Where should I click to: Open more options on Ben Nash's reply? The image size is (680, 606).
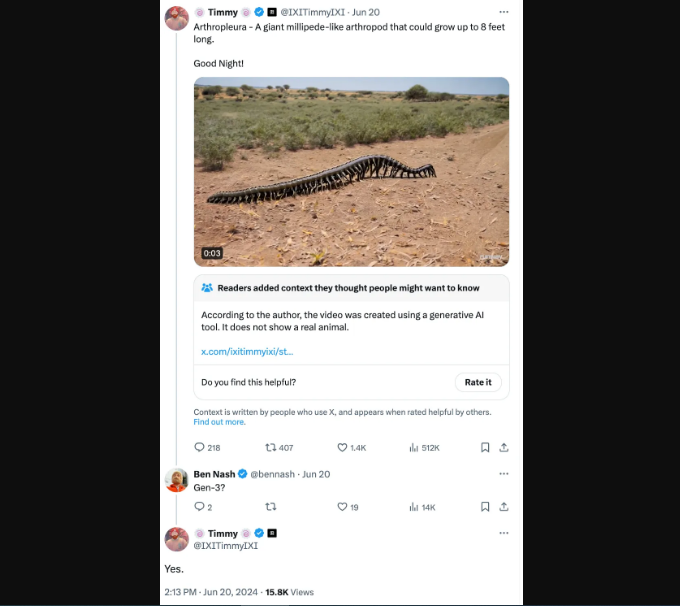coord(504,474)
